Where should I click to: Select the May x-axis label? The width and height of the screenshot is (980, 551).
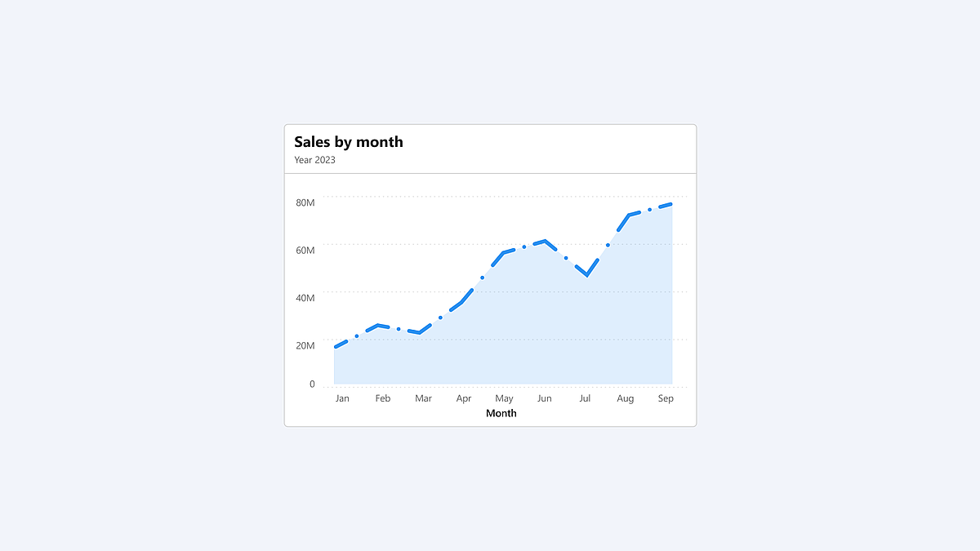pyautogui.click(x=504, y=399)
